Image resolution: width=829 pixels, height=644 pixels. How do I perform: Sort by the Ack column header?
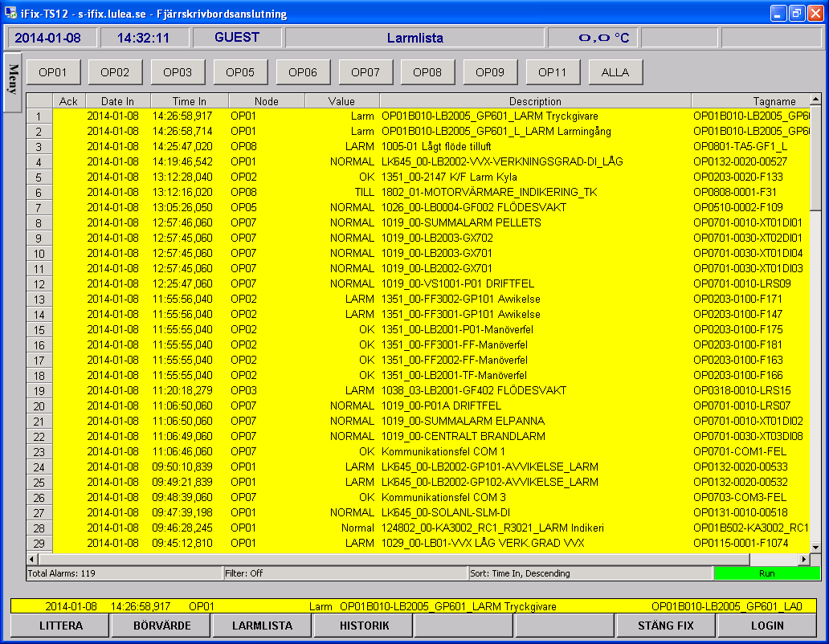(69, 101)
